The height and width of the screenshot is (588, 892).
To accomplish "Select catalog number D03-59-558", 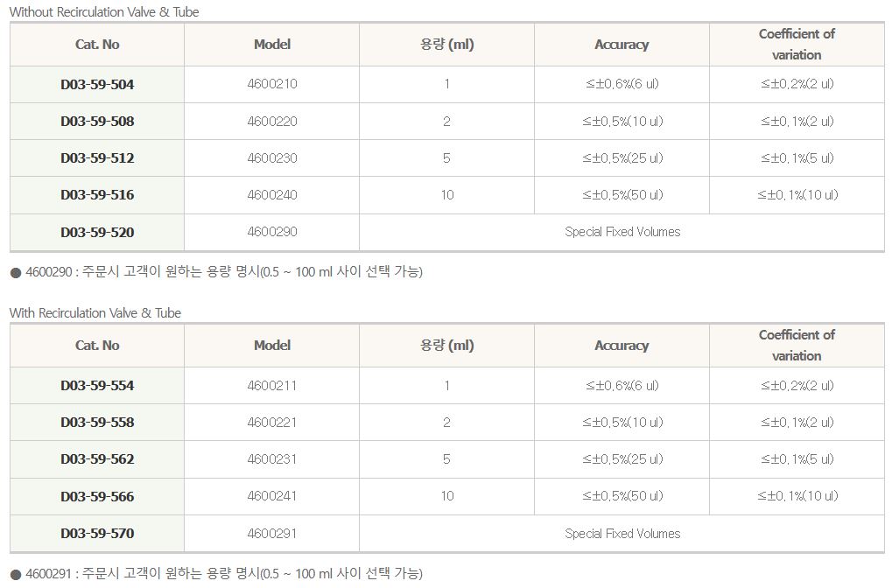I will (97, 423).
